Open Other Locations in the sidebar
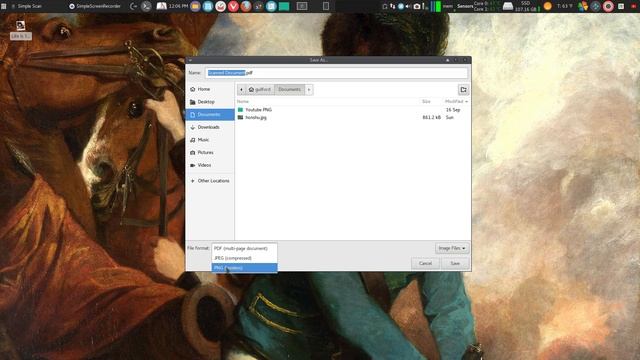 pyautogui.click(x=210, y=180)
